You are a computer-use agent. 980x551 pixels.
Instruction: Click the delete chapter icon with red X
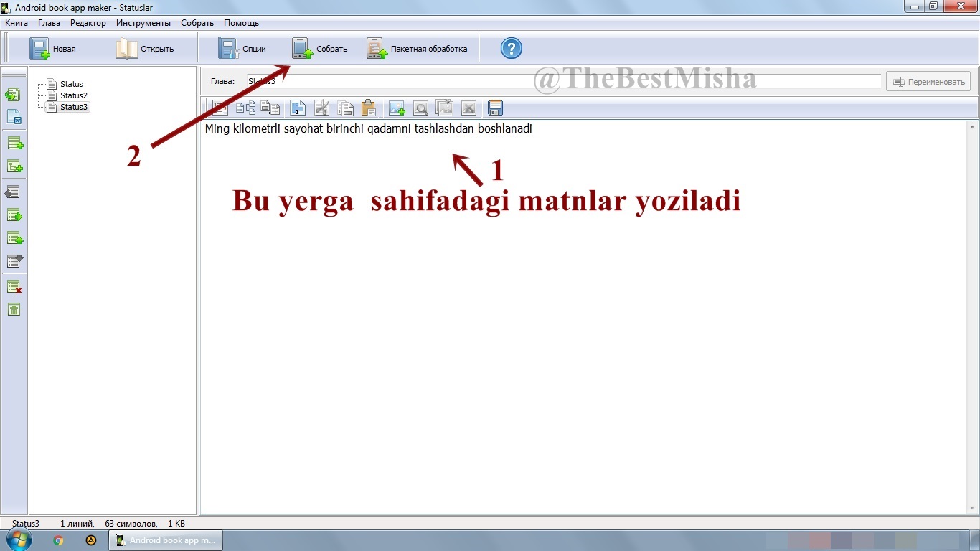[x=14, y=287]
